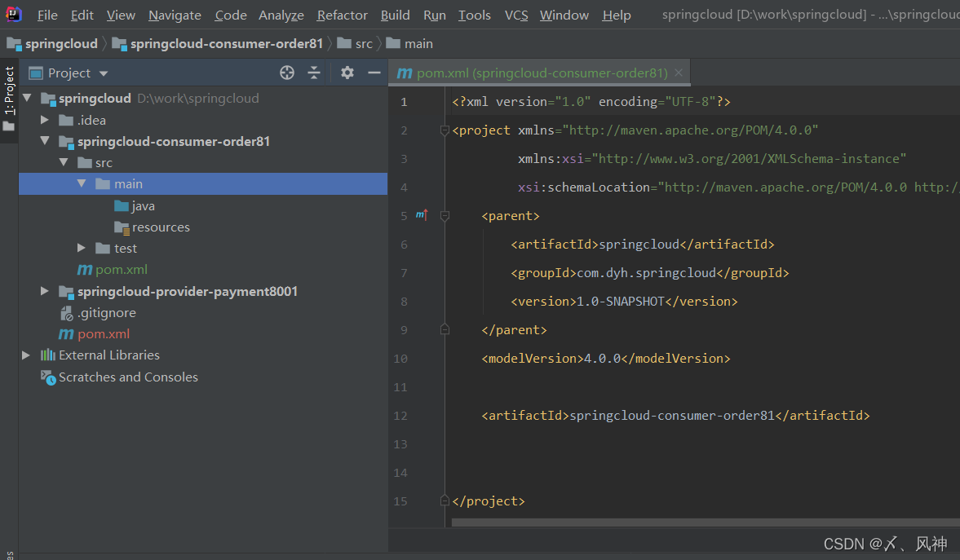Place cursor on the modelVersion line
Image resolution: width=960 pixels, height=560 pixels.
[605, 358]
